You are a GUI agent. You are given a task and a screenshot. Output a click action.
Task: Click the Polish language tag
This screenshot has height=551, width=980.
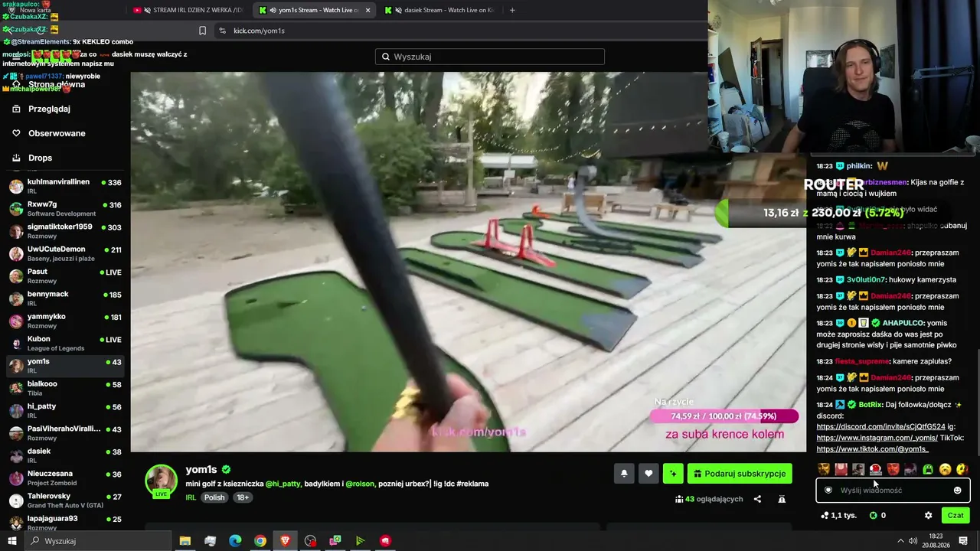214,497
